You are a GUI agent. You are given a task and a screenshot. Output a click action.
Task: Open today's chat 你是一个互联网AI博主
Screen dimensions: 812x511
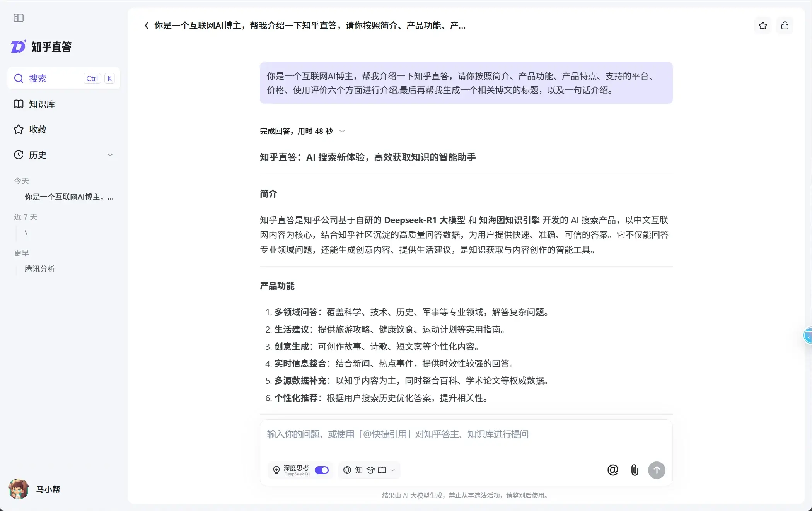[x=68, y=197]
